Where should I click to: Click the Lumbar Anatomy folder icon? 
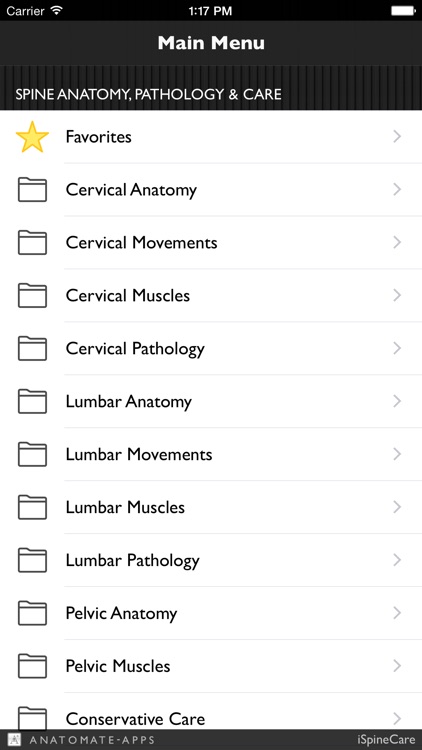click(x=32, y=401)
